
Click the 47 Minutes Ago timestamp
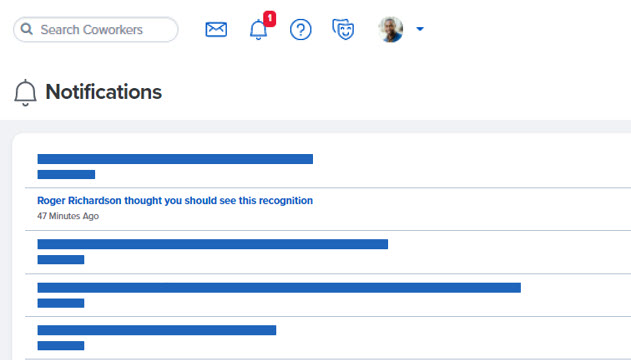[68, 216]
